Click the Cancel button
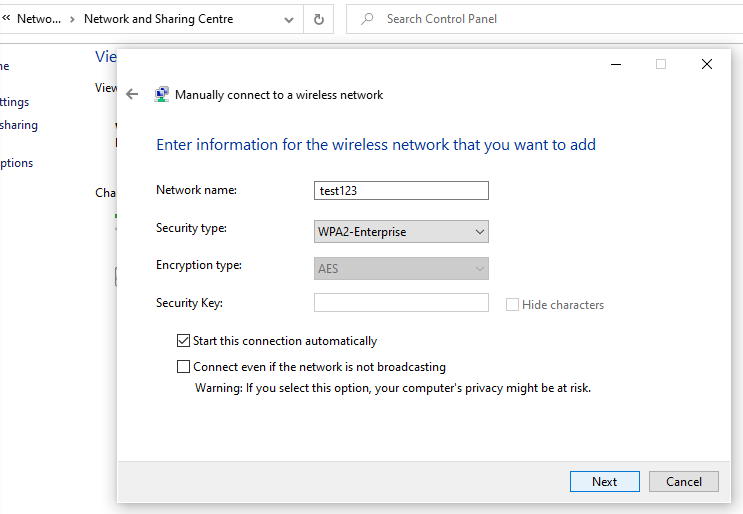 [683, 481]
